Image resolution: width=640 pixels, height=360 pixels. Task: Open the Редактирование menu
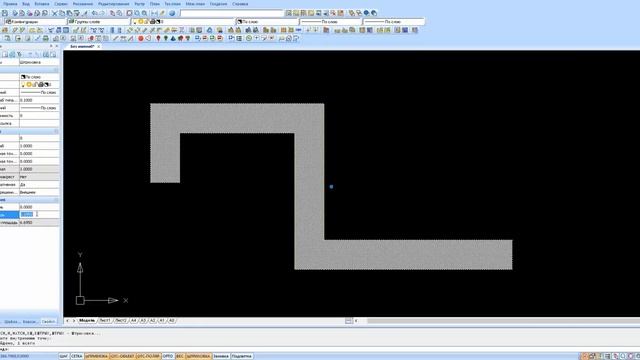click(113, 4)
